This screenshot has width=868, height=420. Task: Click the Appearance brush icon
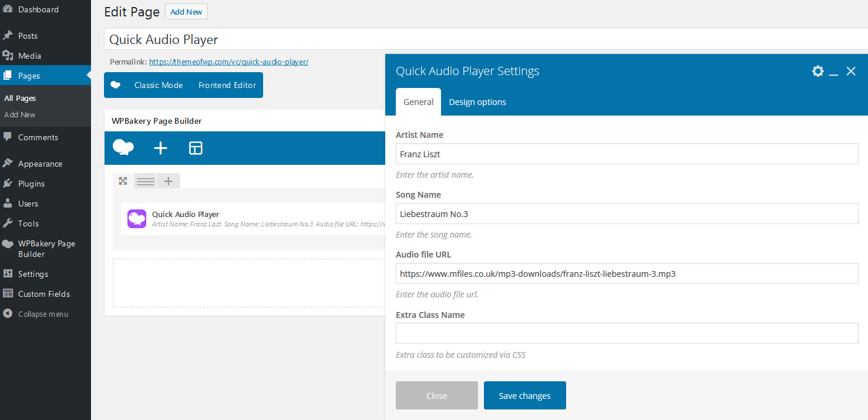pos(8,164)
